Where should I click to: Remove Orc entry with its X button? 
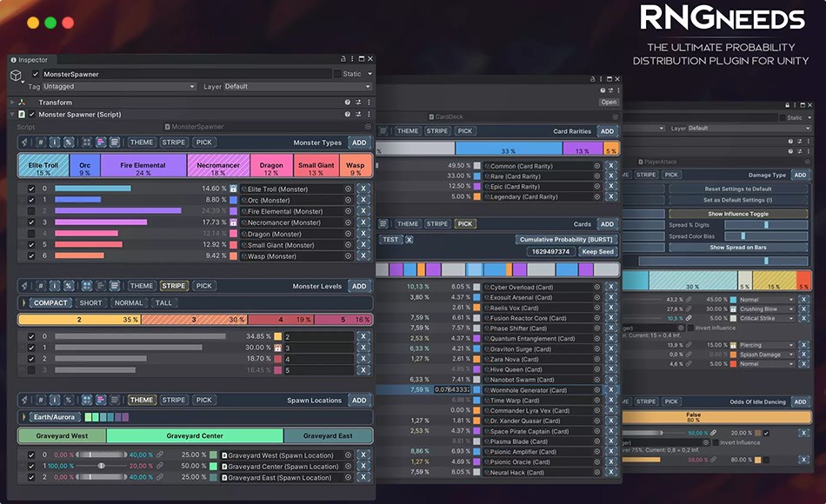point(363,199)
